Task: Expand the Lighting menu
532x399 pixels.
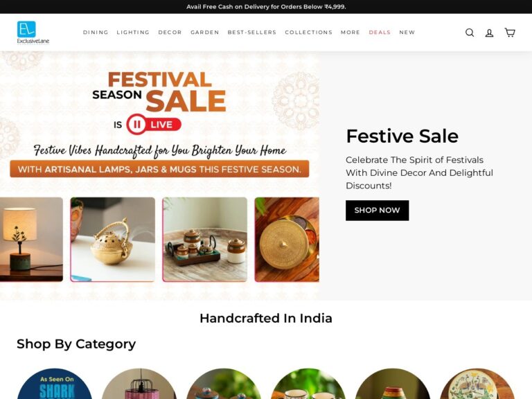Action: point(133,33)
